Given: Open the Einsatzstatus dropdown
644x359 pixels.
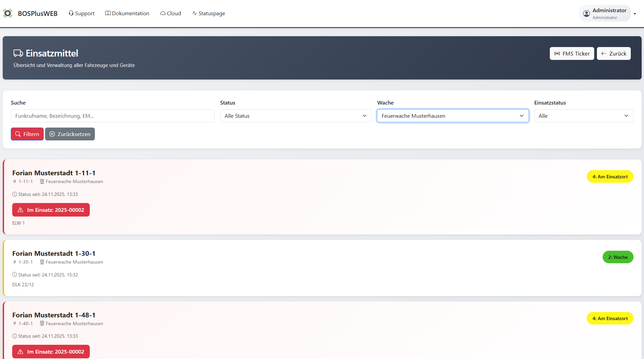Looking at the screenshot, I should click(583, 116).
